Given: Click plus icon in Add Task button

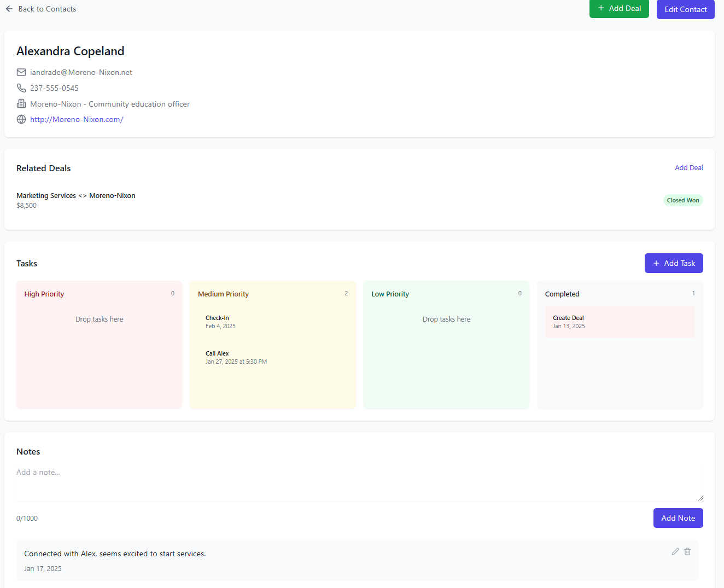Looking at the screenshot, I should [656, 263].
